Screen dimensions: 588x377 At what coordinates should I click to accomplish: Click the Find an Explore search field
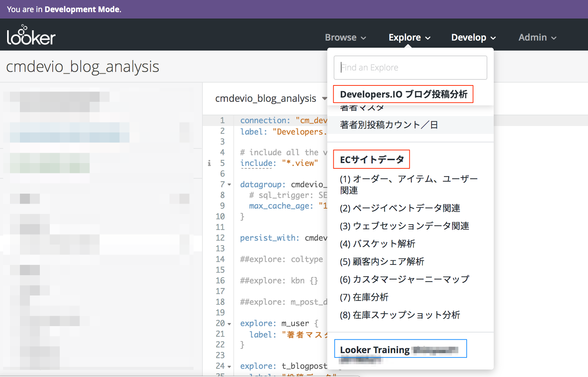410,67
